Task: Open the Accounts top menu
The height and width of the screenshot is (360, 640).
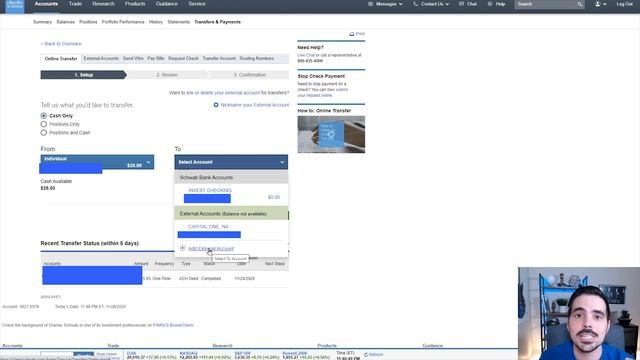Action: [46, 4]
